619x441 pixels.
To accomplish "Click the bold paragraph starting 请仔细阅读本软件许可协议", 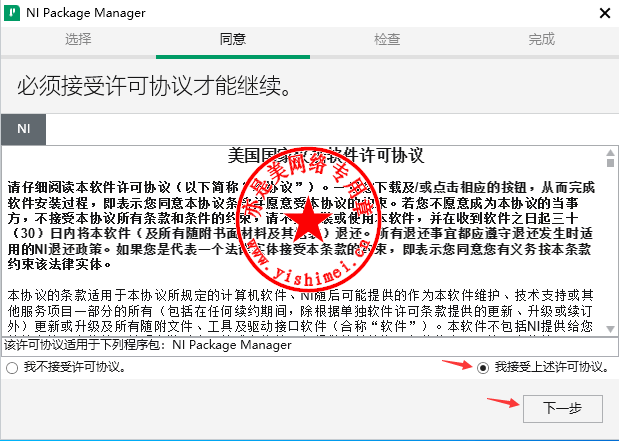I will click(x=301, y=226).
